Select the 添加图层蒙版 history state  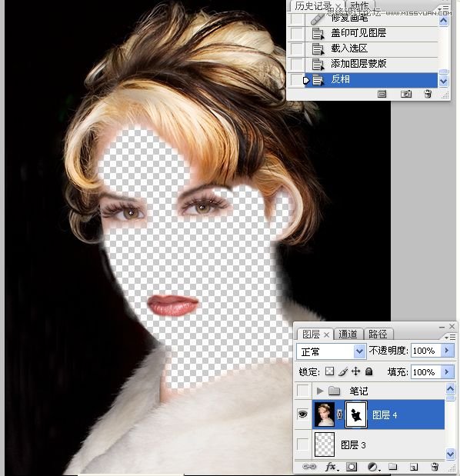coord(371,64)
